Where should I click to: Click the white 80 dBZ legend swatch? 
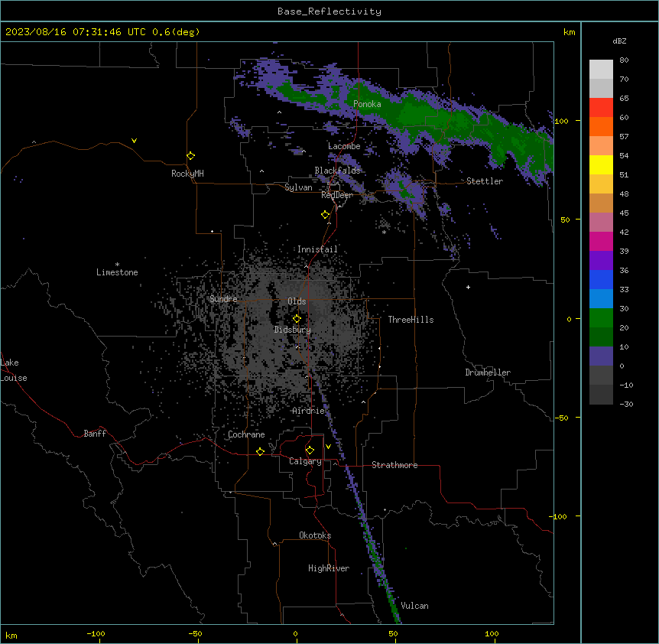point(601,70)
